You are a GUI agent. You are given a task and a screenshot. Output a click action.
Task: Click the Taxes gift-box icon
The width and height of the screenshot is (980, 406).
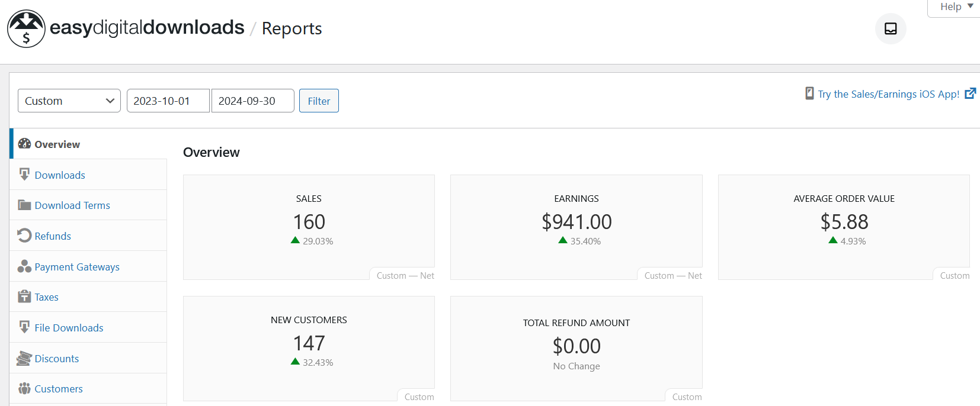(x=24, y=297)
